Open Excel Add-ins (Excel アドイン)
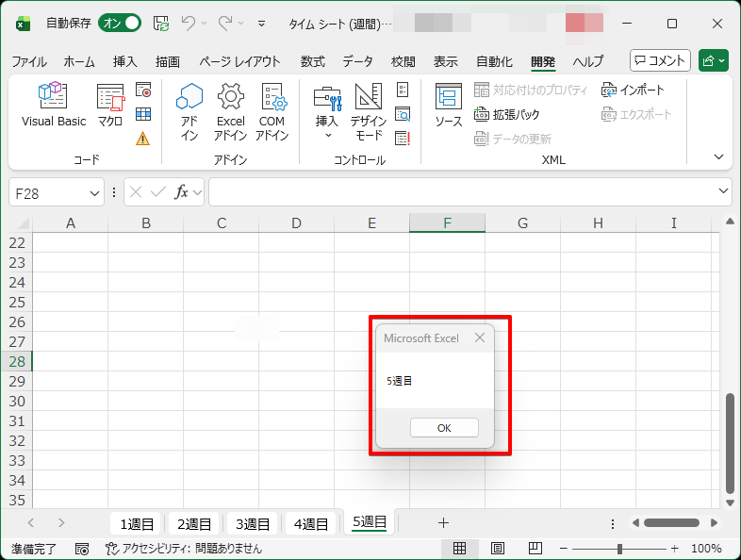 [x=231, y=111]
